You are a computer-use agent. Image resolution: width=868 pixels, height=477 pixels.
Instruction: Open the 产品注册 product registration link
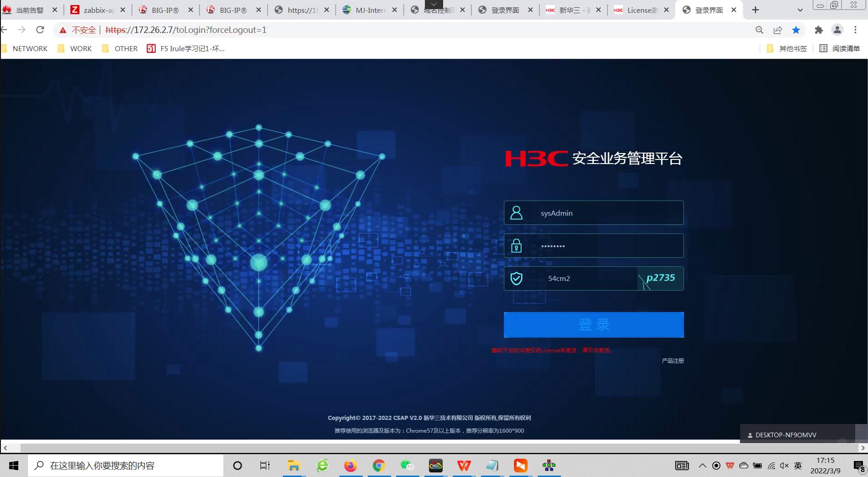point(673,361)
